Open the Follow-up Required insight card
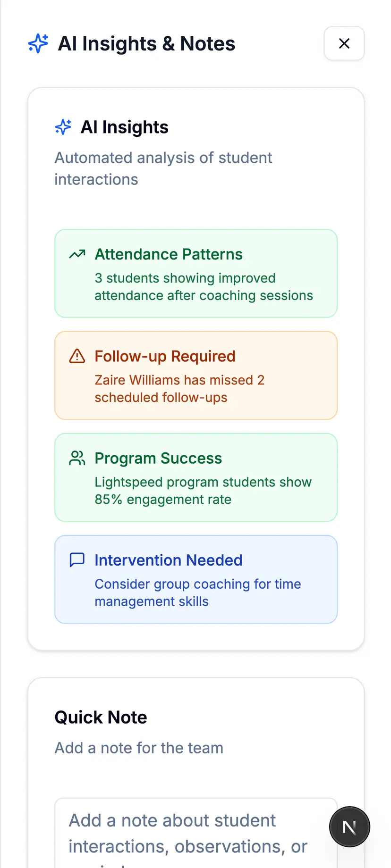The height and width of the screenshot is (868, 391). click(196, 376)
